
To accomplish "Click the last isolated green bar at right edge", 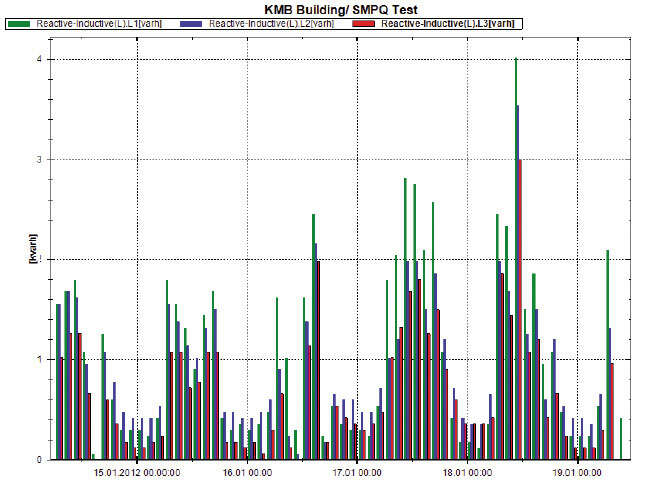I will [x=621, y=439].
